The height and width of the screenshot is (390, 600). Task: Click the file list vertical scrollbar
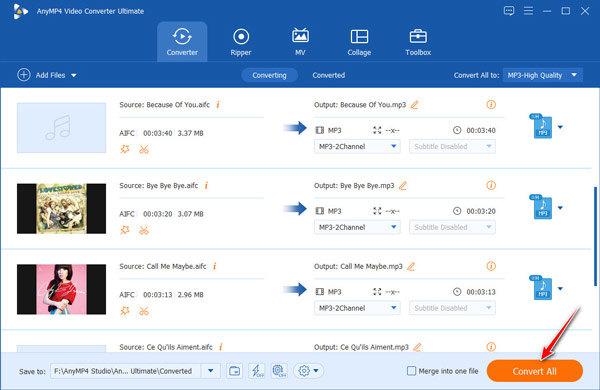pos(595,236)
